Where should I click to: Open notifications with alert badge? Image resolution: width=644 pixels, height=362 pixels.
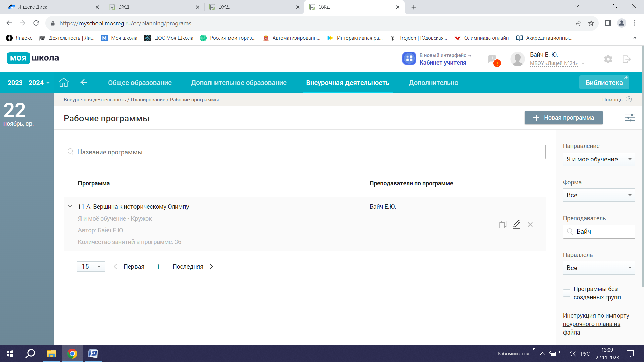click(494, 60)
